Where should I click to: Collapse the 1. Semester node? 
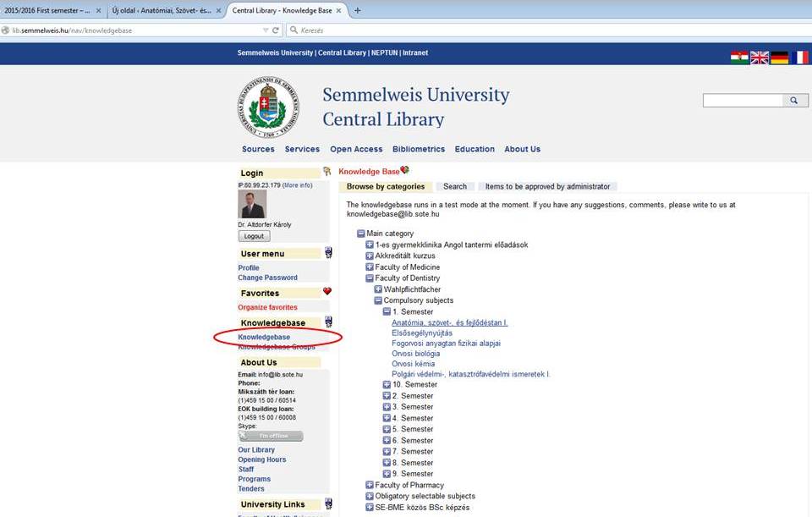pyautogui.click(x=387, y=311)
